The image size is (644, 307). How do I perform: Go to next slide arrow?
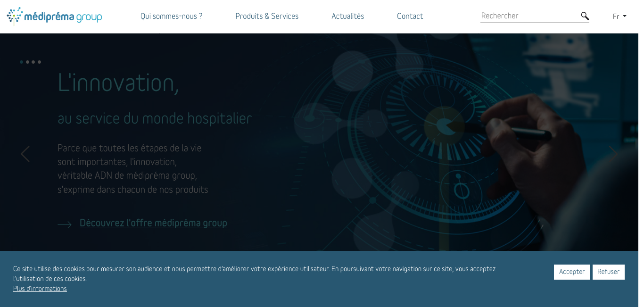click(613, 154)
